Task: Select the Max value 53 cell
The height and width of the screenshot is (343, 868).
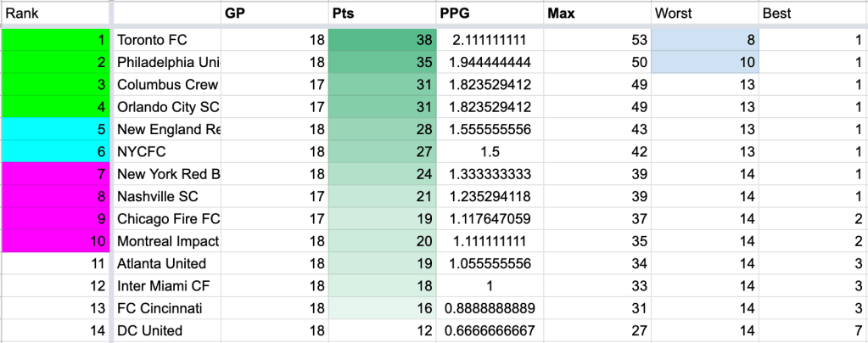Action: tap(597, 40)
